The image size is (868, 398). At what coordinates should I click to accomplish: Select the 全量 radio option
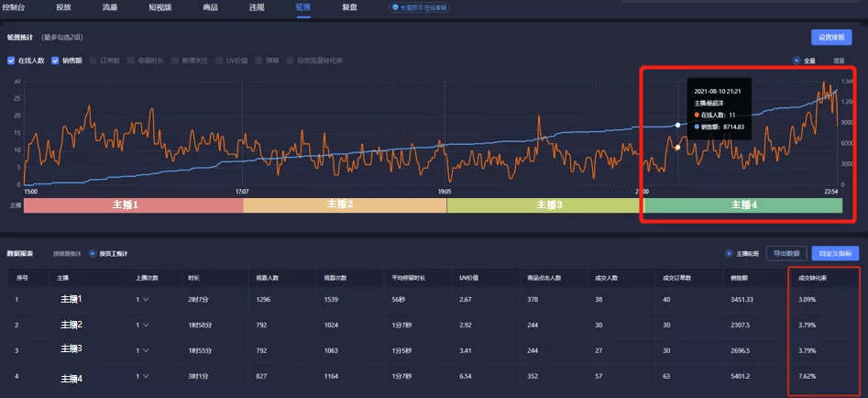pyautogui.click(x=797, y=61)
